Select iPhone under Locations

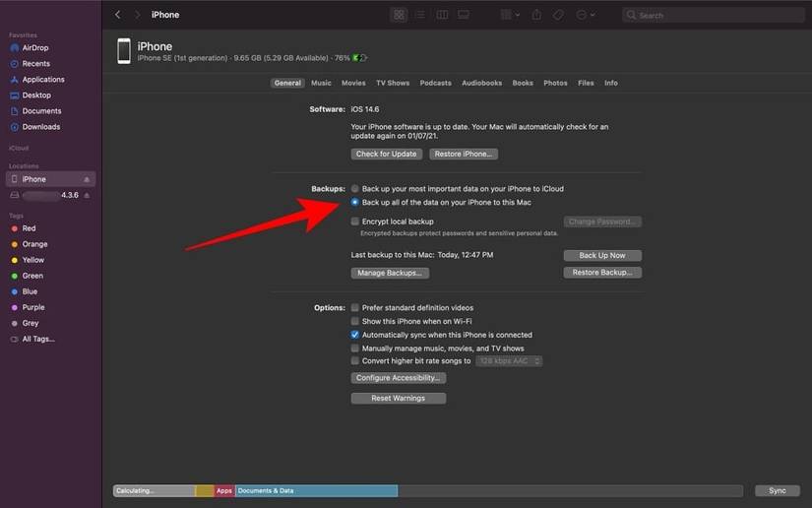pyautogui.click(x=50, y=179)
